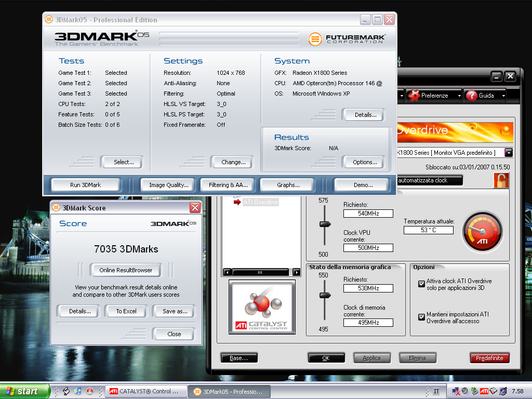This screenshot has width=532, height=399.
Task: Click Applica button
Action: click(372, 358)
